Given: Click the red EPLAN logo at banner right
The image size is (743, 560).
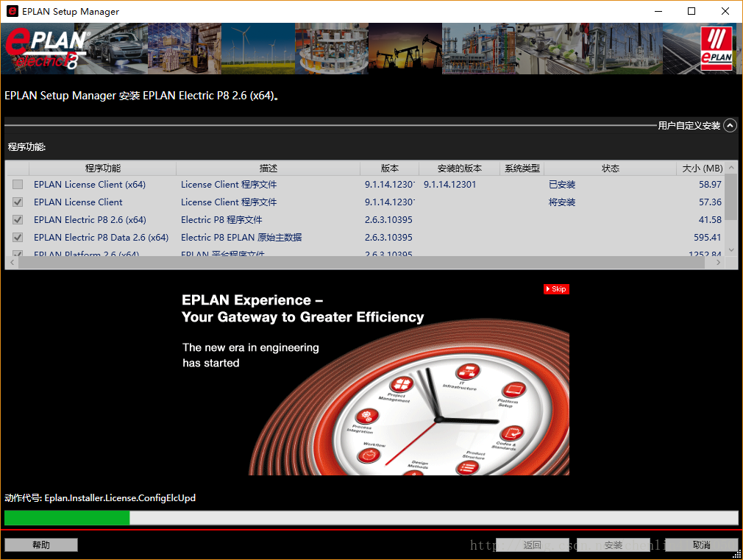Looking at the screenshot, I should pyautogui.click(x=717, y=49).
